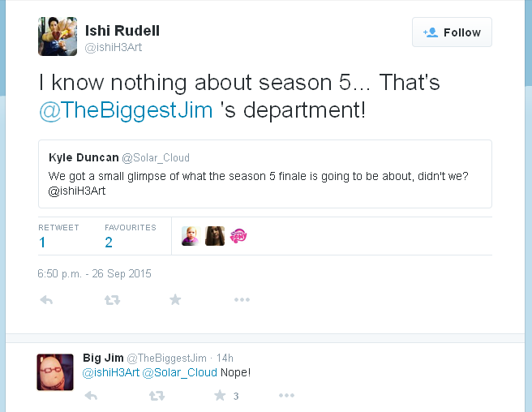Open @TheBiggestJim mention in main tweet
Image resolution: width=532 pixels, height=412 pixels.
(126, 110)
